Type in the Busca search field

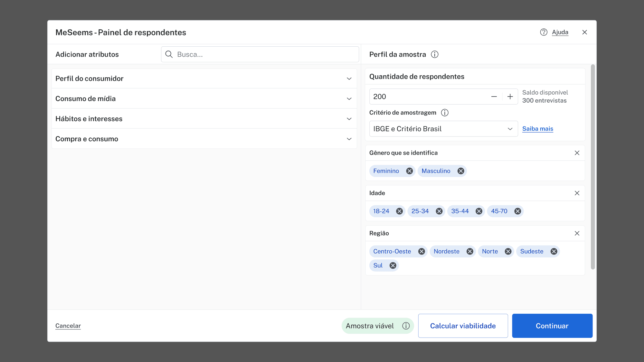[258, 54]
